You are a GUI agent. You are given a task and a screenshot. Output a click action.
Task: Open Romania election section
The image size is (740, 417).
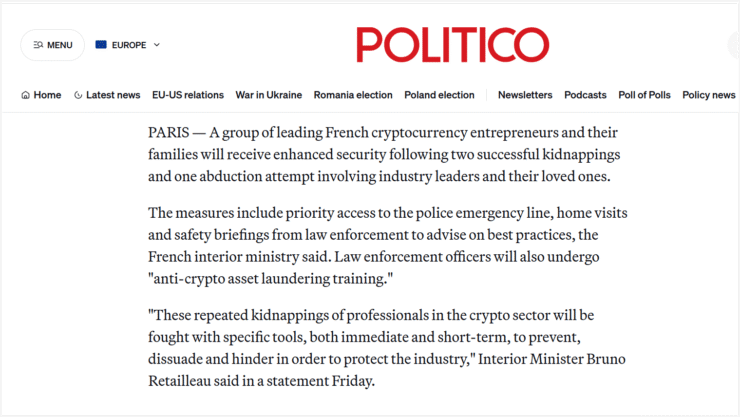pyautogui.click(x=353, y=95)
